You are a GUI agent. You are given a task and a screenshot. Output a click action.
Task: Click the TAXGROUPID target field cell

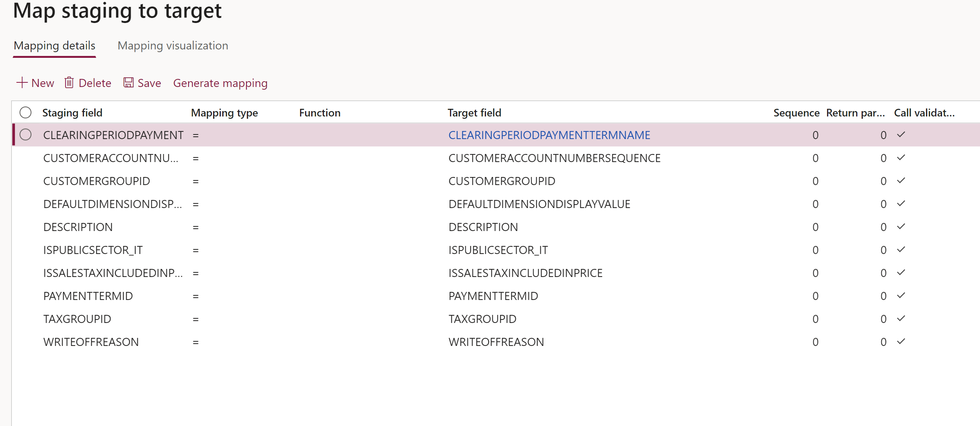[482, 319]
